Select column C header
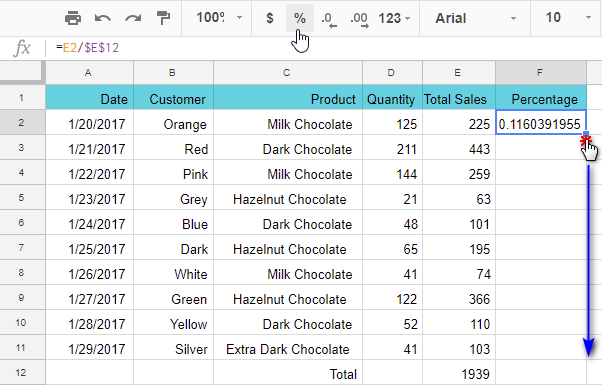This screenshot has height=385, width=602. tap(288, 73)
